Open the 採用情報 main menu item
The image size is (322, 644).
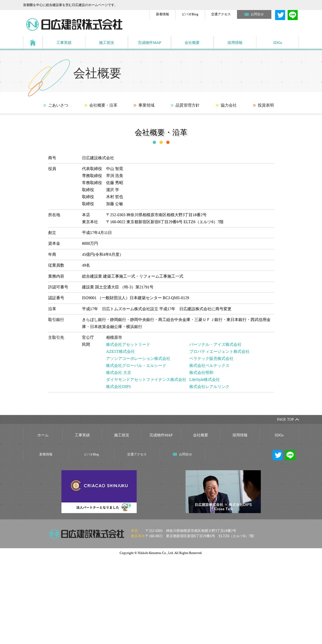point(235,43)
